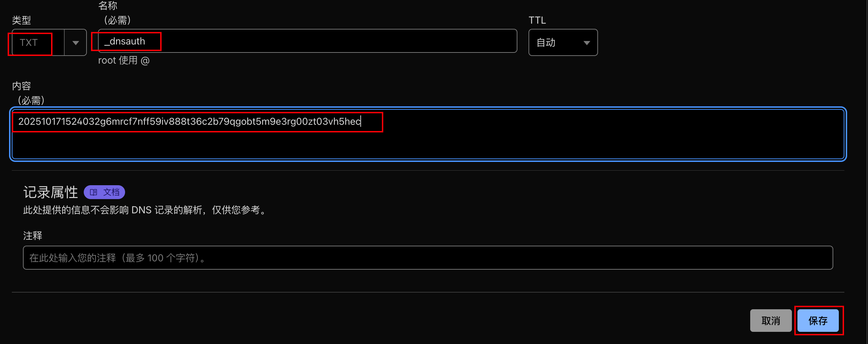
Task: Click the 注释 field label
Action: (x=33, y=236)
